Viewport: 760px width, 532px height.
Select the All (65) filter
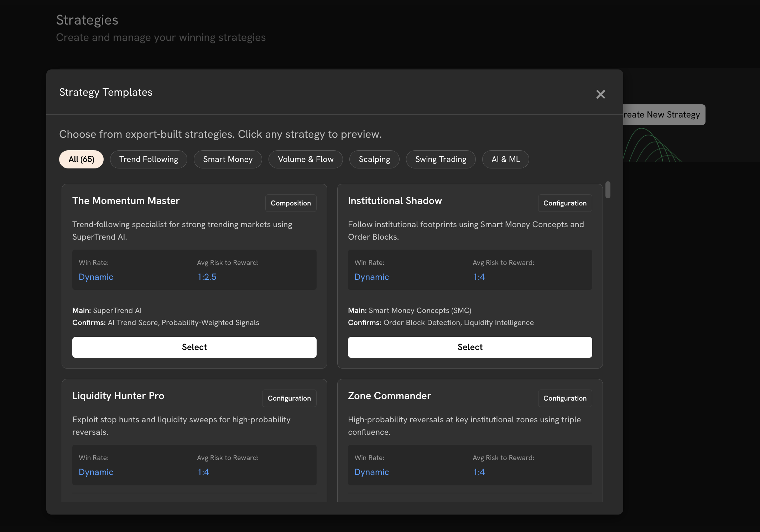81,159
